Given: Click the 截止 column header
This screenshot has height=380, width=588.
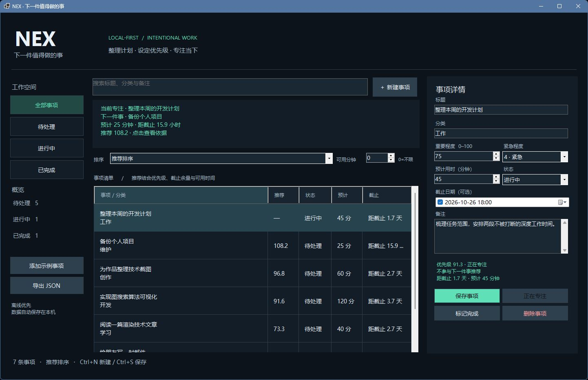Looking at the screenshot, I should coord(387,195).
